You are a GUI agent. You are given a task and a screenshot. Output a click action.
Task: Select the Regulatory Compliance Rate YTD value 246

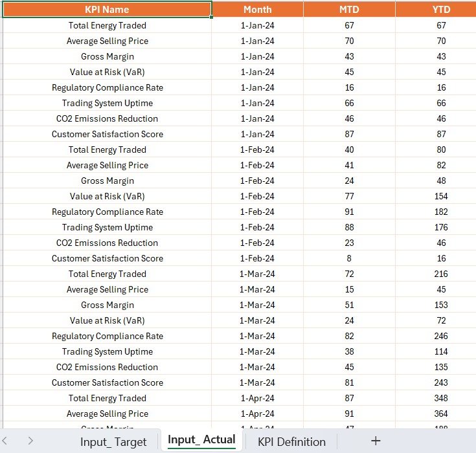[441, 336]
